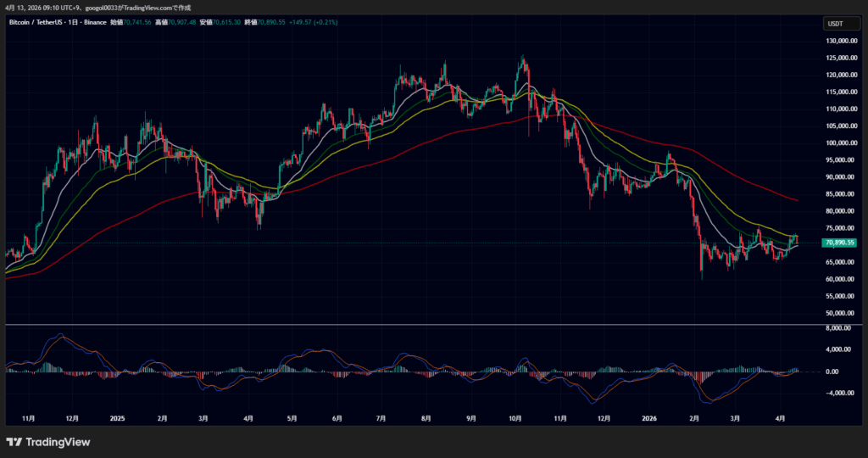Click the 0.00 MACD axis label
Screen dimensions: 868x458
tap(832, 371)
